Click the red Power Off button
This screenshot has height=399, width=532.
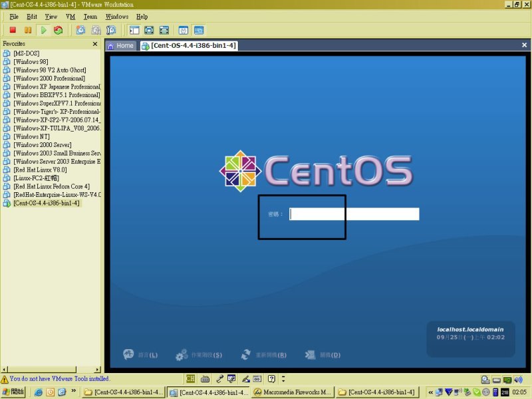tap(13, 30)
